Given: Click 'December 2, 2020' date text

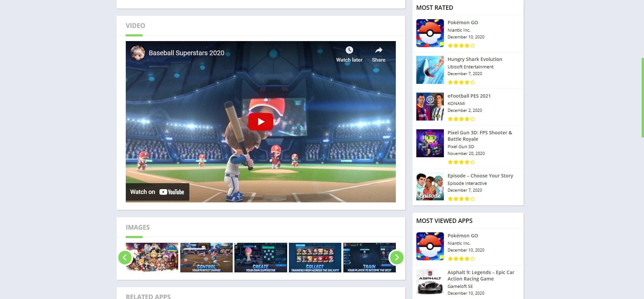Looking at the screenshot, I should (x=465, y=110).
